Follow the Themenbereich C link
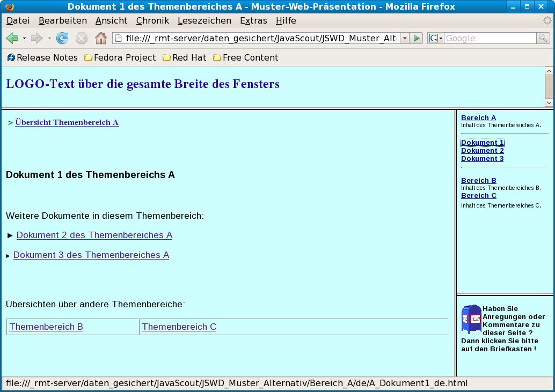The height and width of the screenshot is (392, 555). (x=179, y=327)
